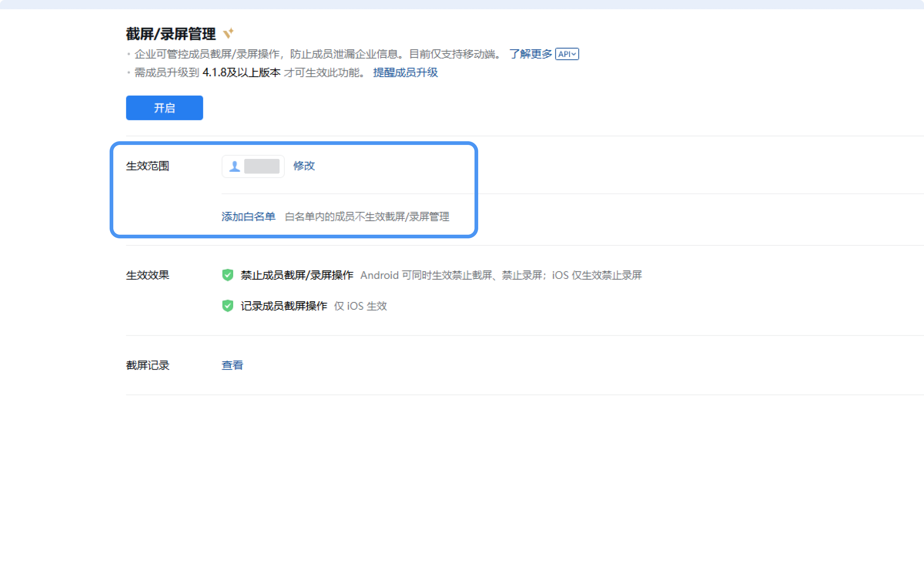Click the text 记录成员截屏操作
The image size is (924, 565).
tap(284, 306)
